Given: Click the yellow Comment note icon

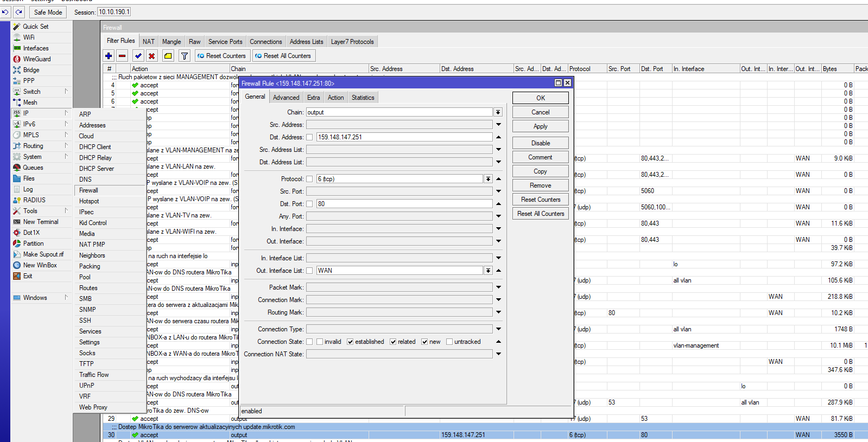Looking at the screenshot, I should pyautogui.click(x=168, y=56).
